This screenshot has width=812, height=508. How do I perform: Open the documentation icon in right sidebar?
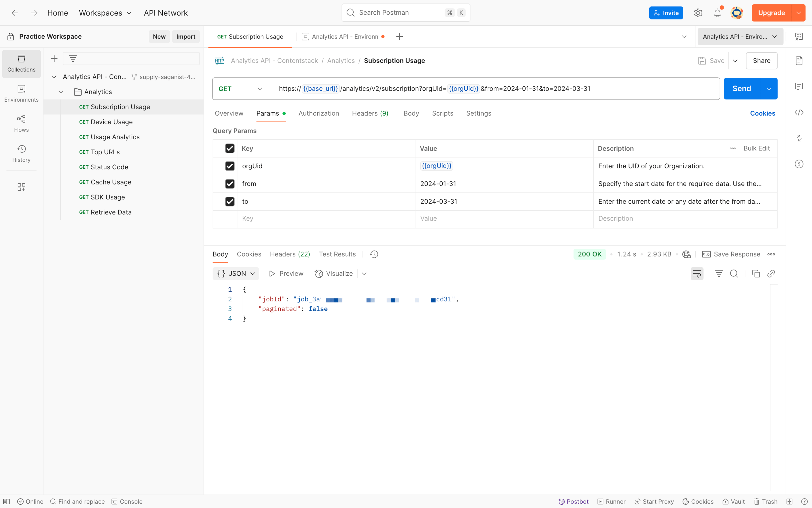799,61
